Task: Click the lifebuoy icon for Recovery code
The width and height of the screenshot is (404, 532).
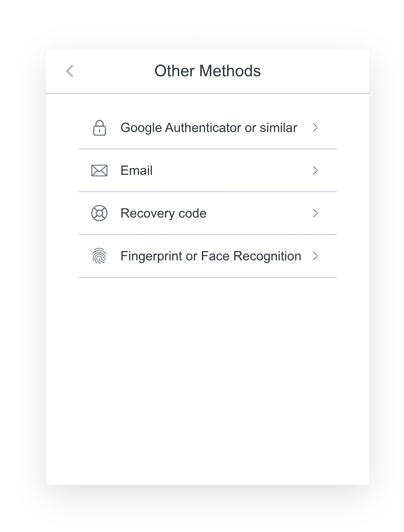Action: [x=99, y=213]
